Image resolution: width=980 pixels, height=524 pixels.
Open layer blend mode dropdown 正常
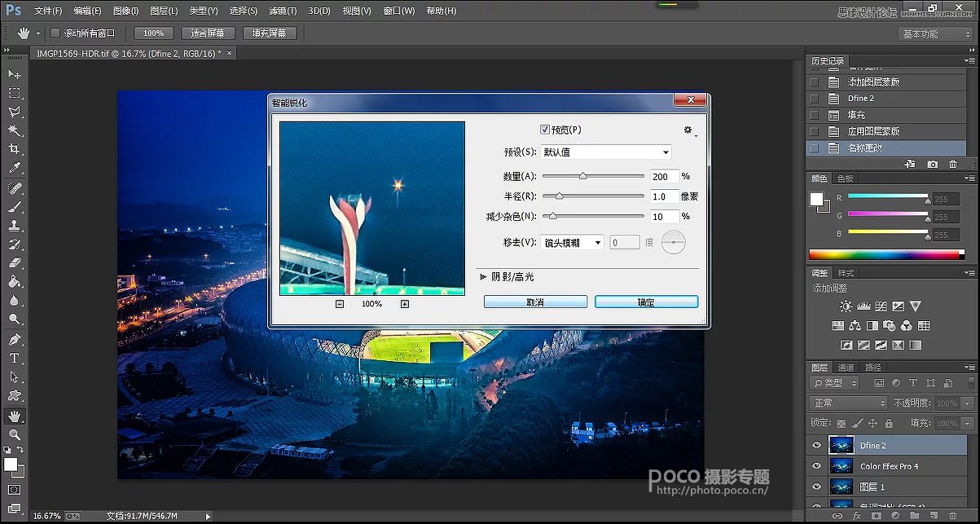848,403
